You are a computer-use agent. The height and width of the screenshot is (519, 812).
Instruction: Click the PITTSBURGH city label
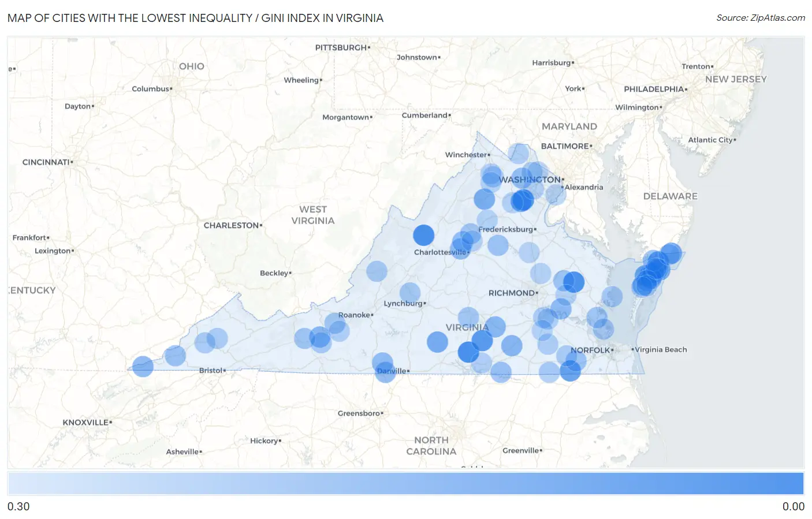pyautogui.click(x=341, y=47)
